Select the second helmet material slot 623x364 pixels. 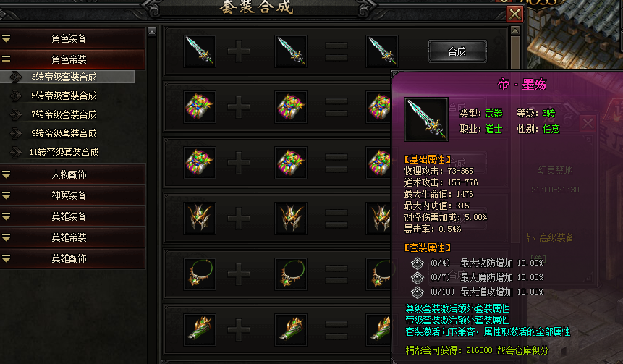pos(291,218)
